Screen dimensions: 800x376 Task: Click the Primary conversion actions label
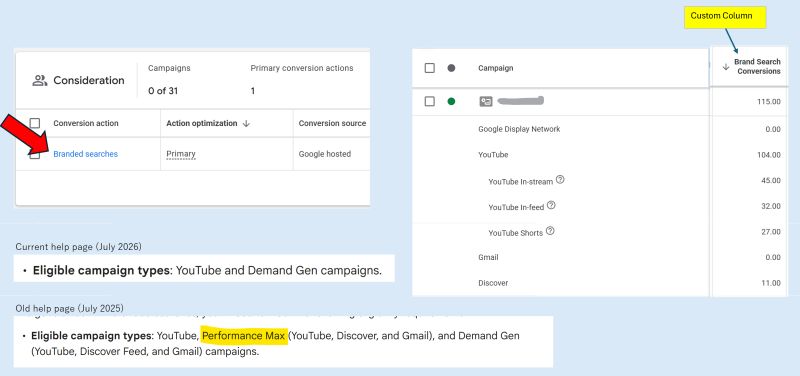302,68
